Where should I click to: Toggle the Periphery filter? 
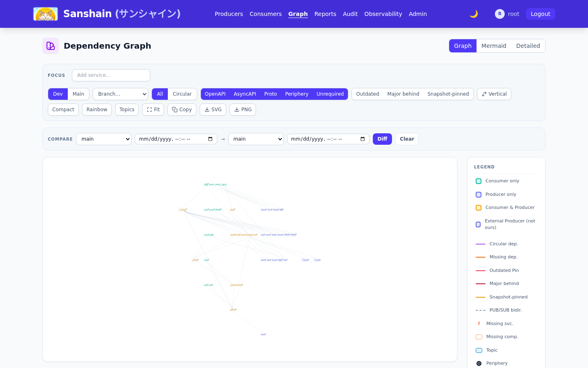point(297,94)
